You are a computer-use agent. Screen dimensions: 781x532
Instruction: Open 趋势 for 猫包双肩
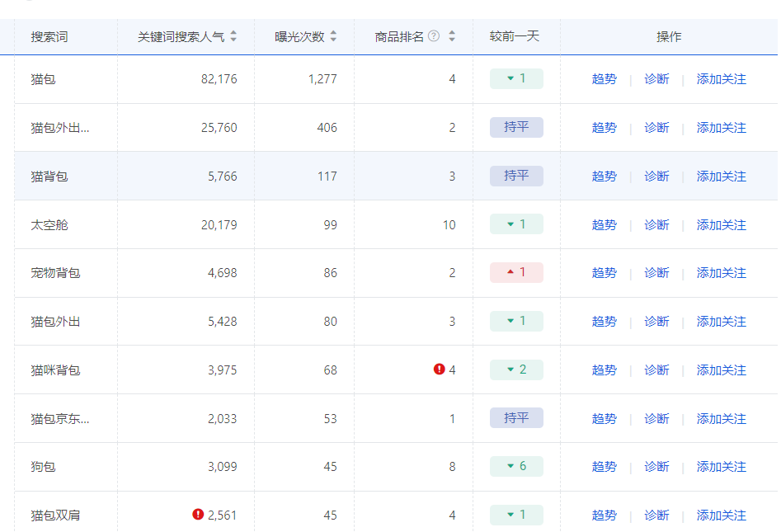(x=604, y=516)
